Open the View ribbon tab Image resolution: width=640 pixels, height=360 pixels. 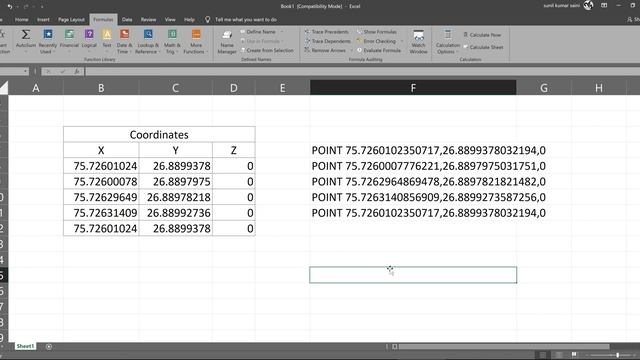pyautogui.click(x=170, y=20)
